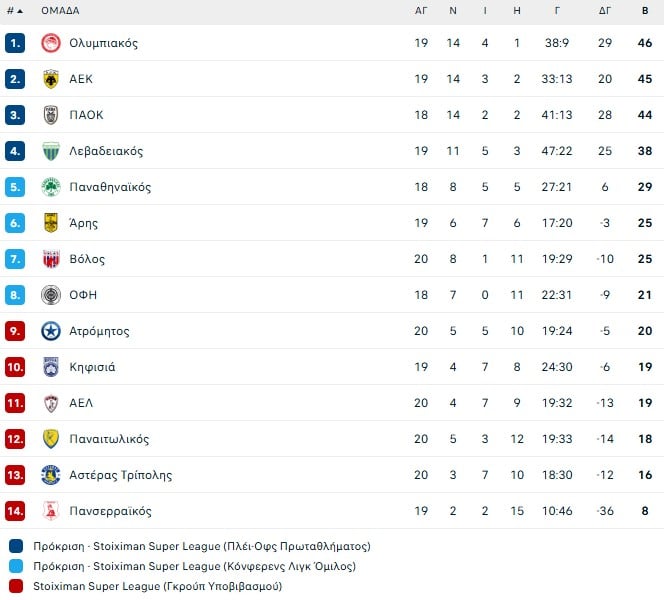Sort standings by Β points header
Screen dimensions: 664x600
point(645,11)
